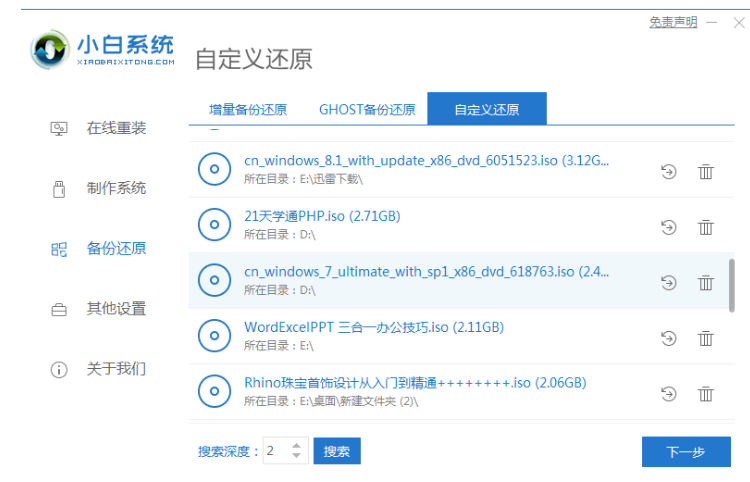Delete the WordExcelPPT ISO using trash icon
The height and width of the screenshot is (482, 750).
(706, 338)
